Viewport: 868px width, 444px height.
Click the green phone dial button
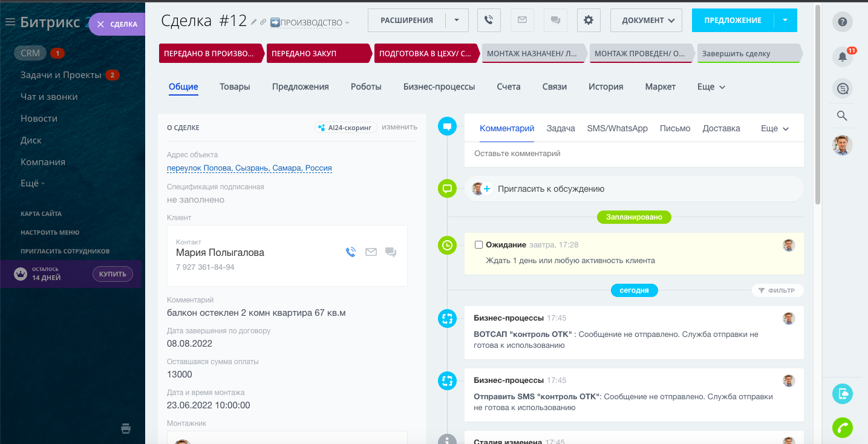tap(842, 428)
